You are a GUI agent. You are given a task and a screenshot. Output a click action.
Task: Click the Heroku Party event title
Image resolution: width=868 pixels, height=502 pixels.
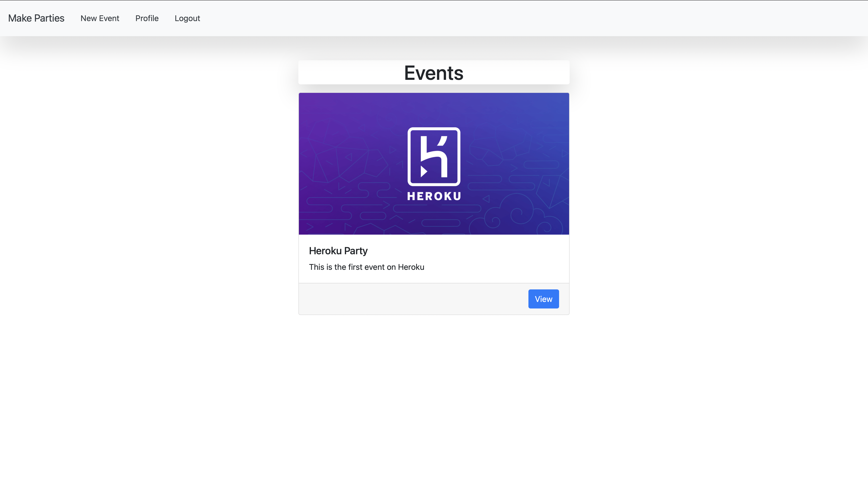[x=338, y=251]
